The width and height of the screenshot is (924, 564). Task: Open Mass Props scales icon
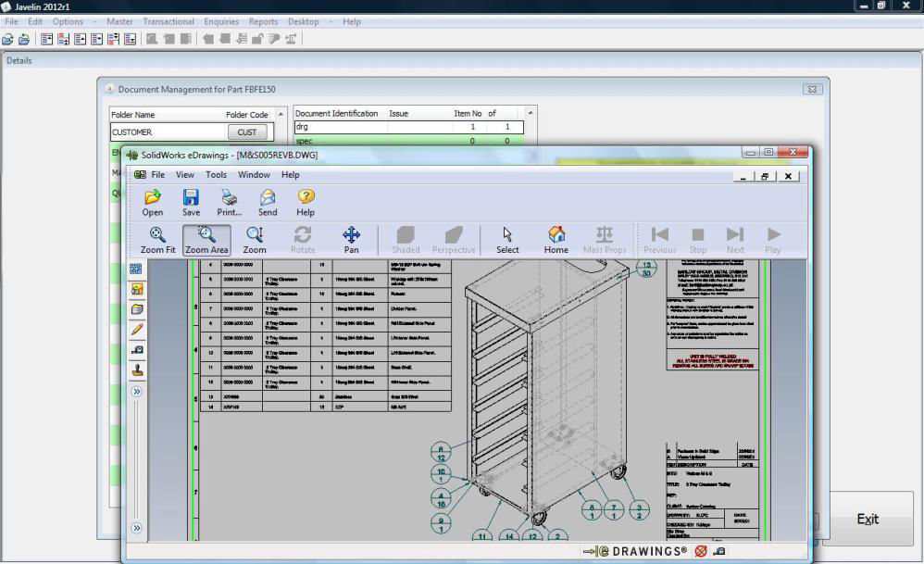(x=605, y=240)
